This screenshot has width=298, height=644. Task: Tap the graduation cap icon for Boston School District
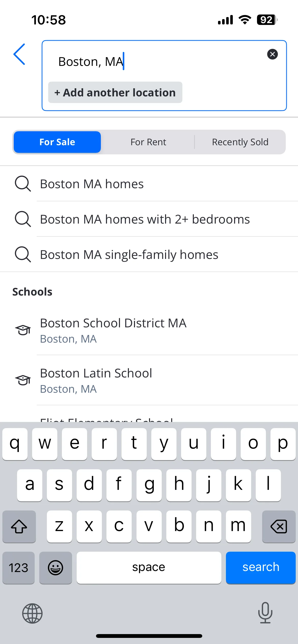point(23,330)
